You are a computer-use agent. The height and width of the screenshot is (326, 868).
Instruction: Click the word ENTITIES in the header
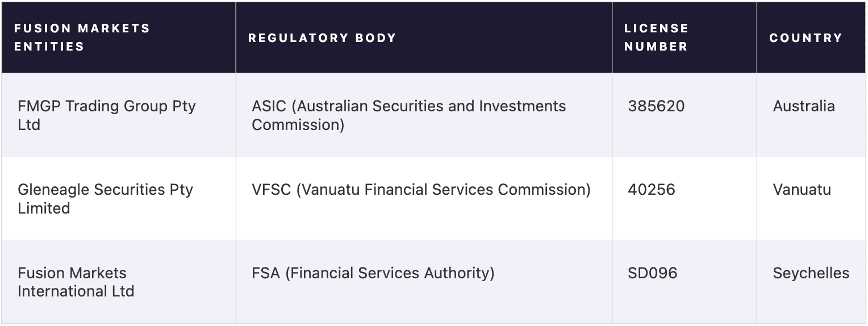tap(49, 47)
